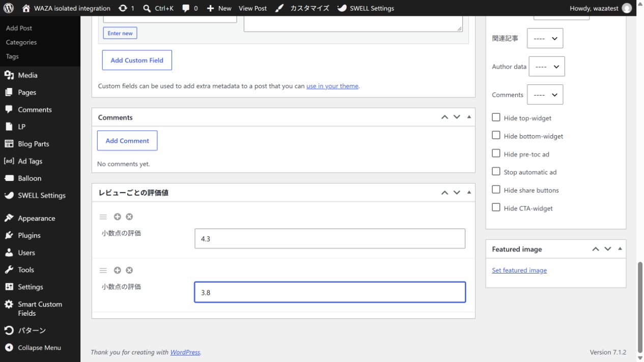Move the Featured image panel down
The height and width of the screenshot is (362, 644).
(x=607, y=249)
